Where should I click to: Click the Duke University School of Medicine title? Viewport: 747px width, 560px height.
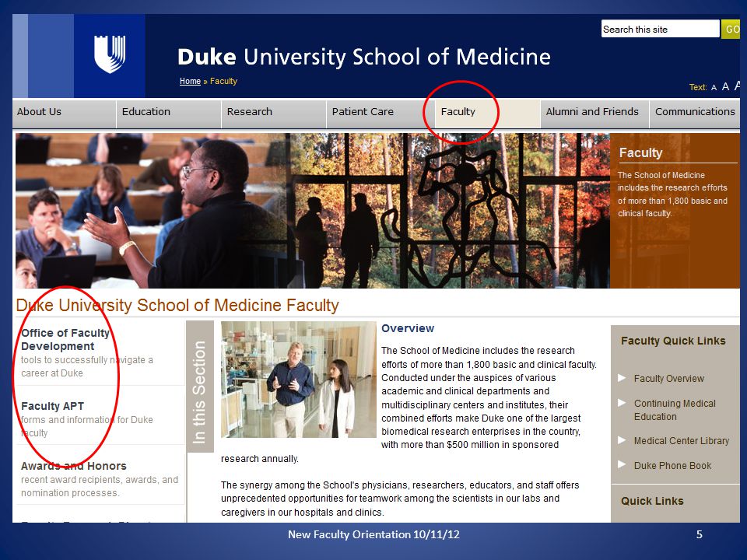point(364,57)
